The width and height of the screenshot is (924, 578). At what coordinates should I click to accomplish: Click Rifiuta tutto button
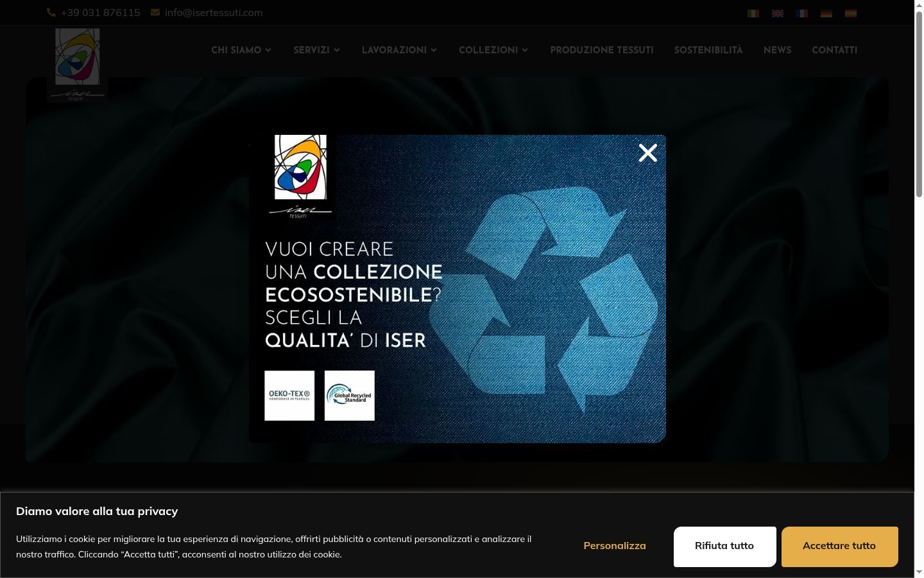pos(725,547)
